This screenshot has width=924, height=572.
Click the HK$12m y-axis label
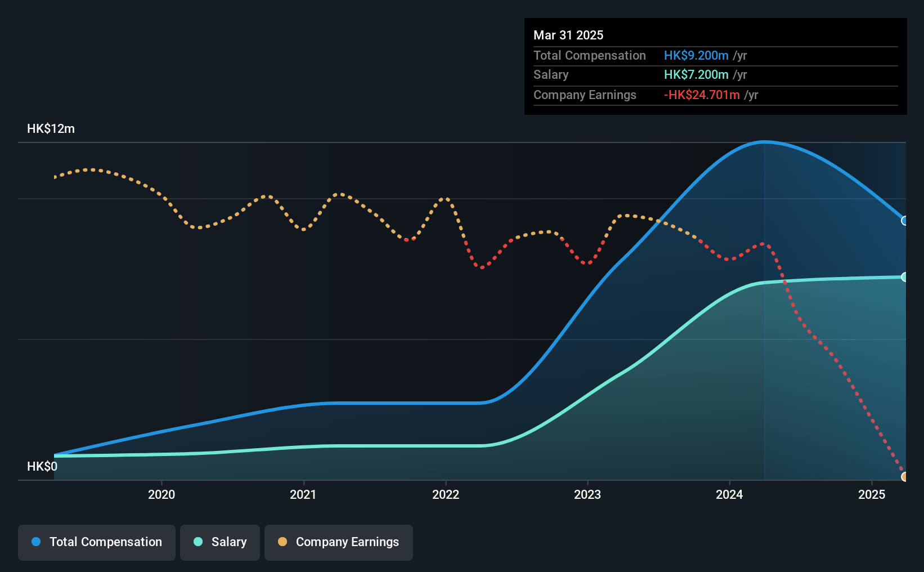[51, 129]
